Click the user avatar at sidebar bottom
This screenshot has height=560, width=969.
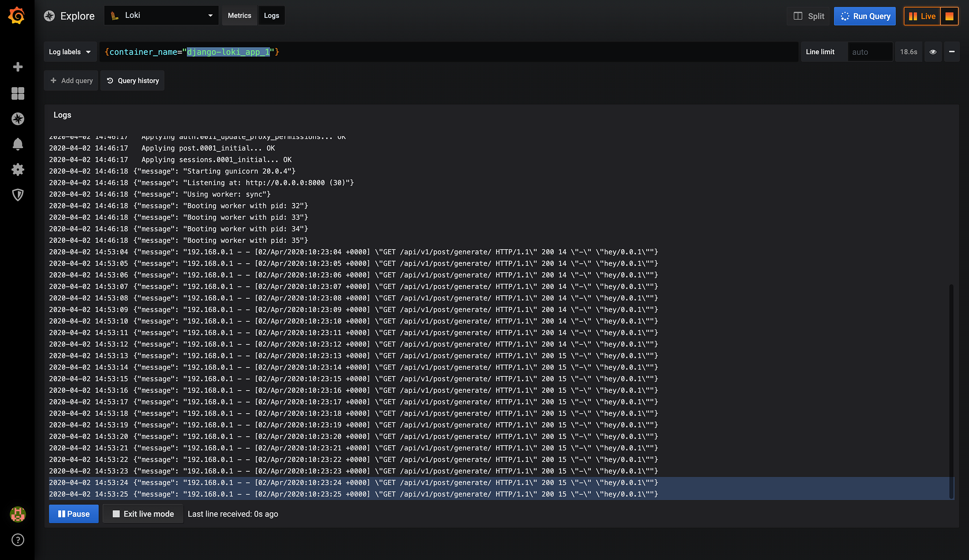click(x=17, y=514)
